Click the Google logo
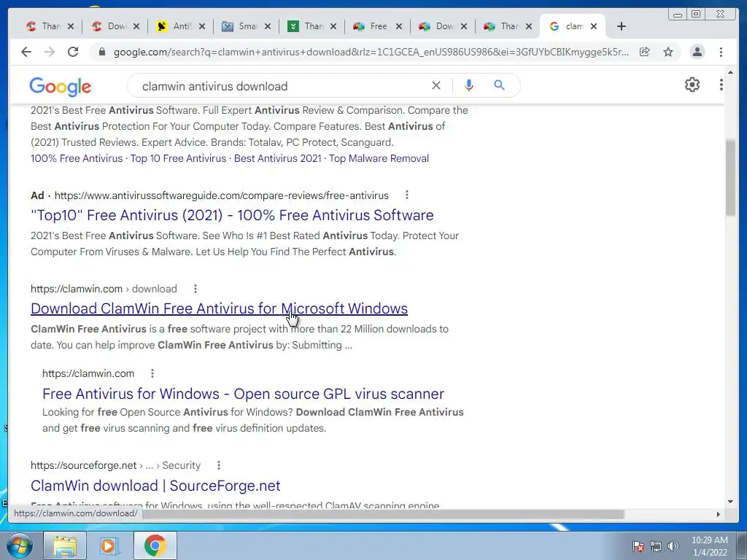The width and height of the screenshot is (747, 560). click(60, 87)
